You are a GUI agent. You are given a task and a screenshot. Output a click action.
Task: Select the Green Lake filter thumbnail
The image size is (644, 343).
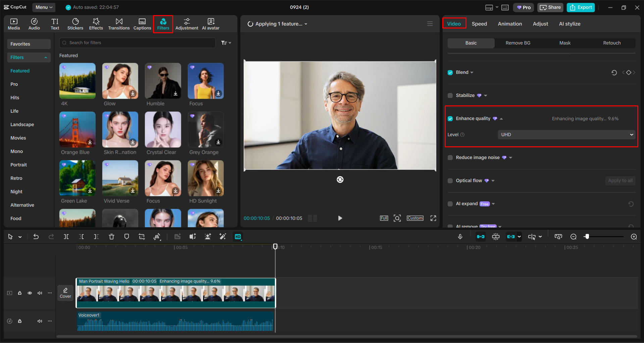(77, 178)
